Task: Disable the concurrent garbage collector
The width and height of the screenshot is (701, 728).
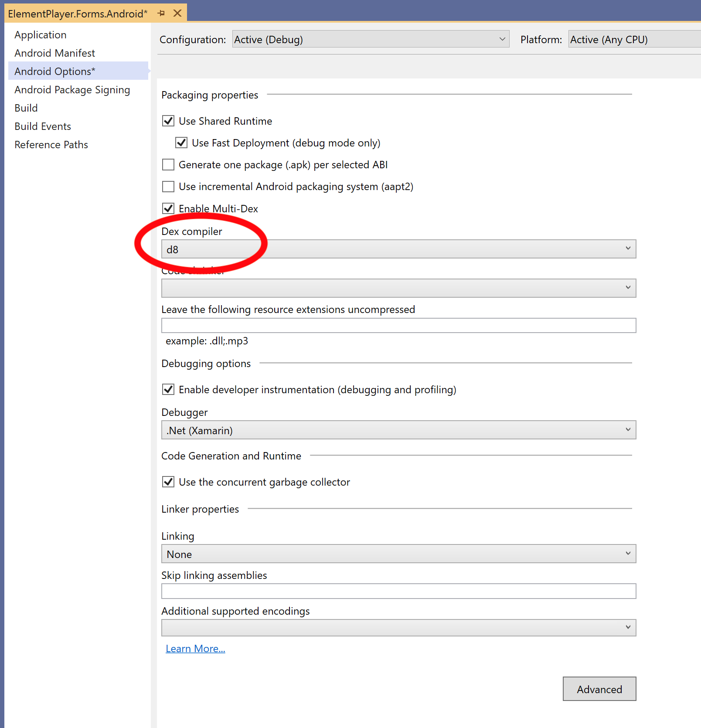Action: click(x=168, y=482)
